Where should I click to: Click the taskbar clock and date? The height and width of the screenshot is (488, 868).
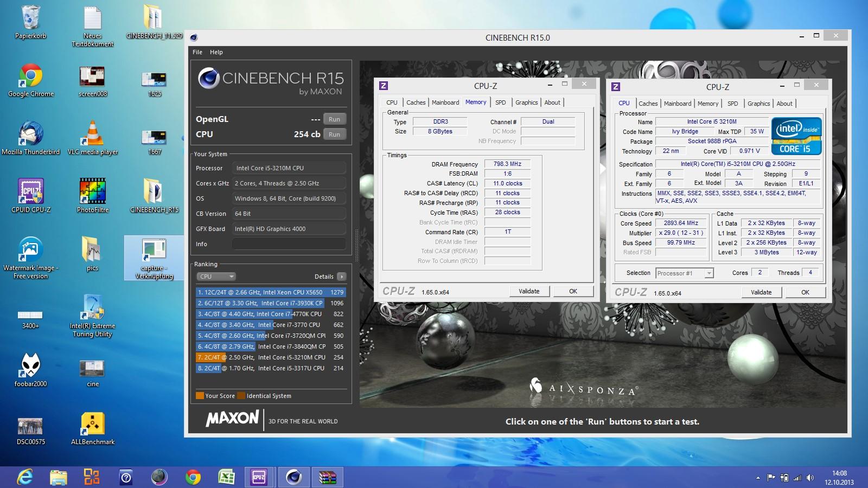coord(839,478)
